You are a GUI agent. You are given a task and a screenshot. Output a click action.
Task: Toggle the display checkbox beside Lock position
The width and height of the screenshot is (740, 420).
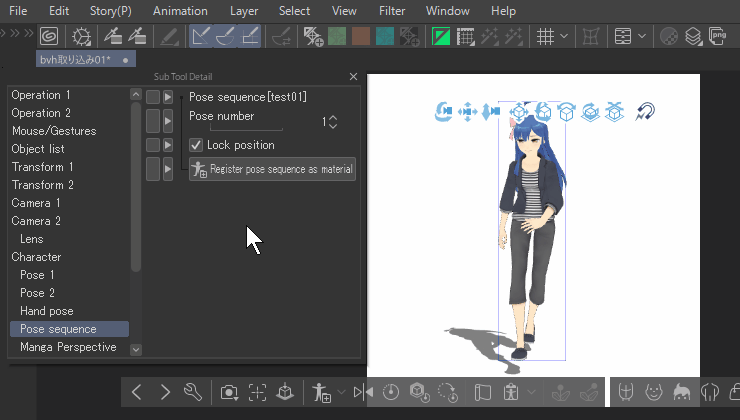point(153,145)
